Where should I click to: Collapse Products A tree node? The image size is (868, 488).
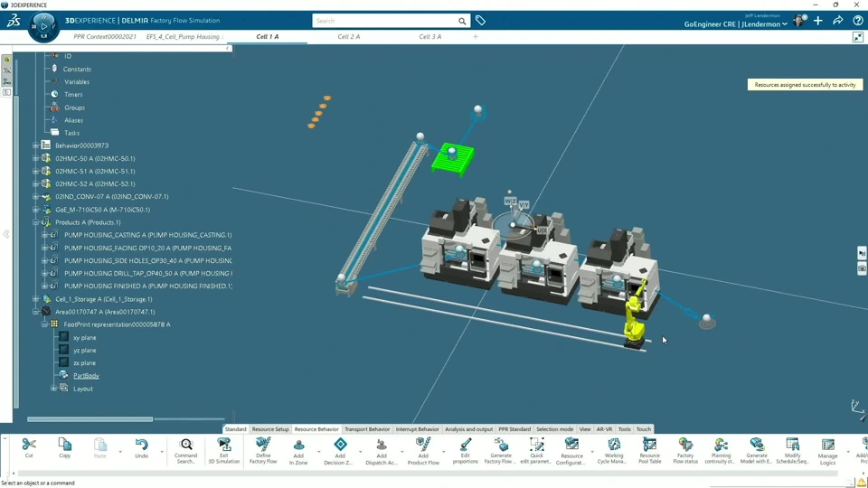(35, 222)
